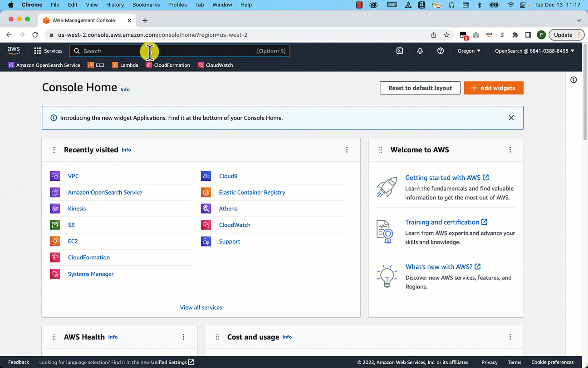Share this page from the address bar
This screenshot has height=368, width=588.
(x=434, y=35)
